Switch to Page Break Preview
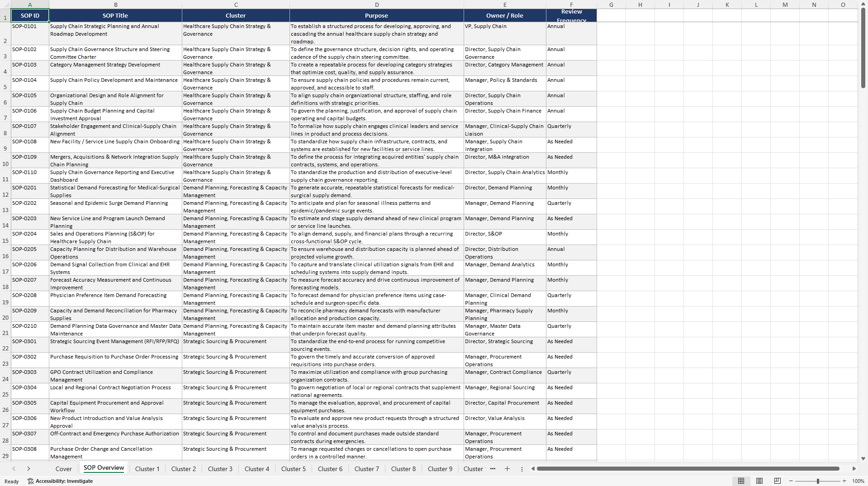Screen dimensions: 868x486 (x=777, y=481)
